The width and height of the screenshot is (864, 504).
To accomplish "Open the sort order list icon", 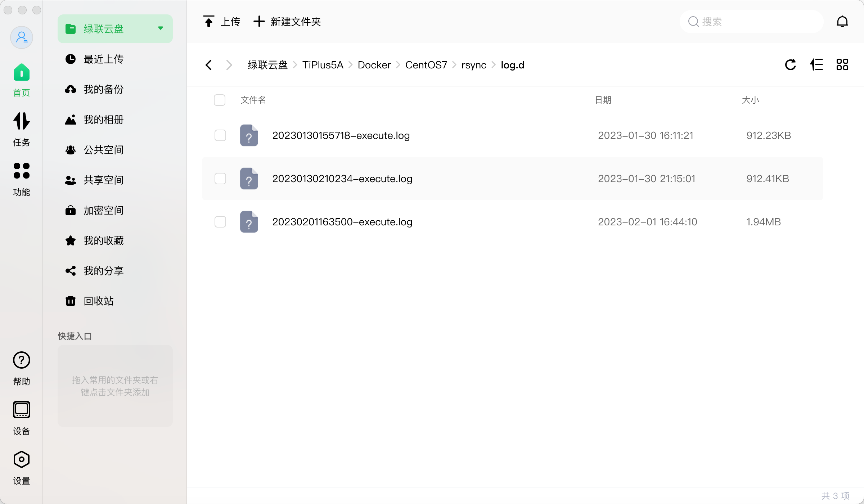I will click(x=816, y=65).
